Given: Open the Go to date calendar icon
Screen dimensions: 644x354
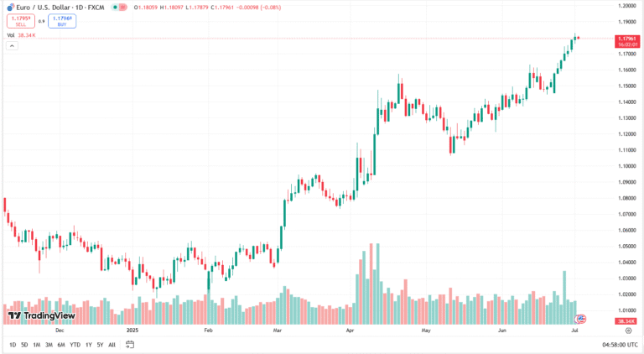Looking at the screenshot, I should (130, 345).
